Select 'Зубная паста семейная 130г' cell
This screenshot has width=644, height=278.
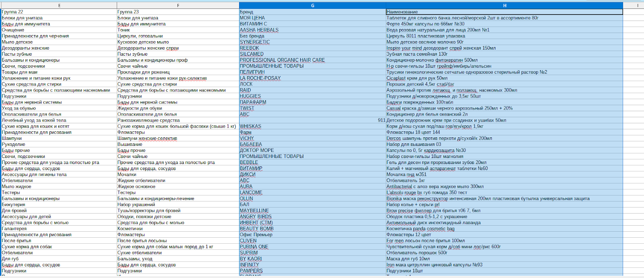coord(504,54)
